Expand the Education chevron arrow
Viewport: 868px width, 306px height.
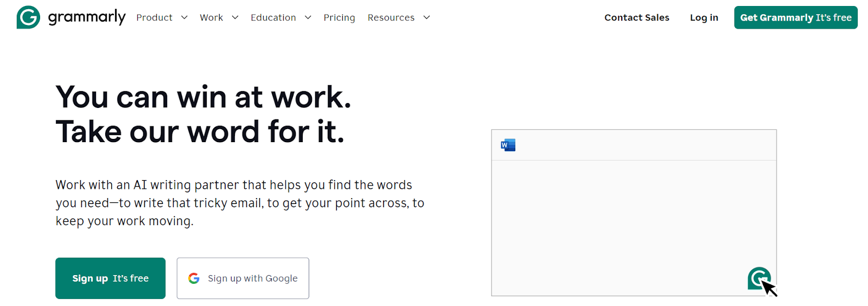click(308, 17)
